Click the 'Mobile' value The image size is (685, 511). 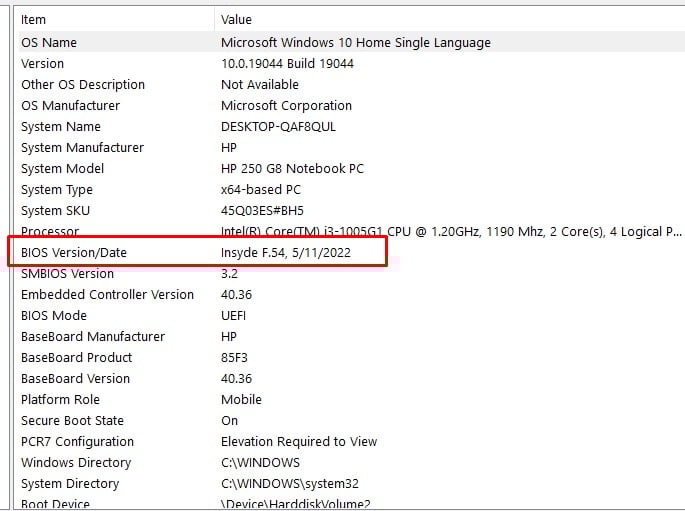coord(241,399)
